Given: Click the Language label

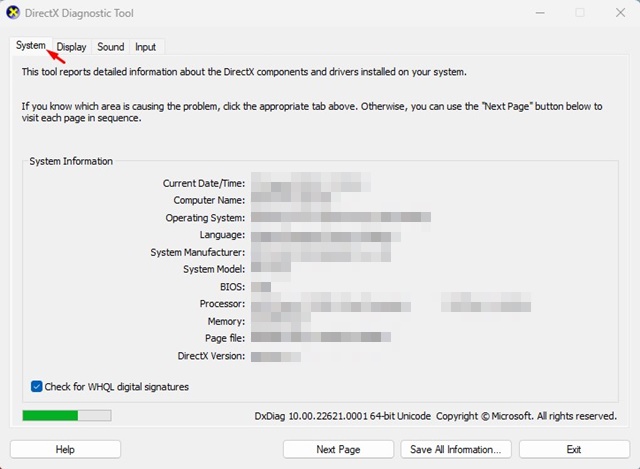Looking at the screenshot, I should 222,235.
